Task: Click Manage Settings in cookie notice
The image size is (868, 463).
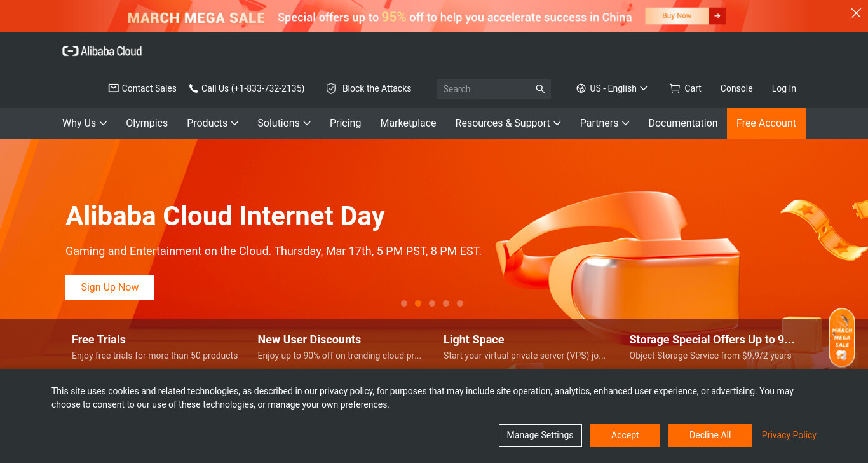Action: [x=540, y=436]
